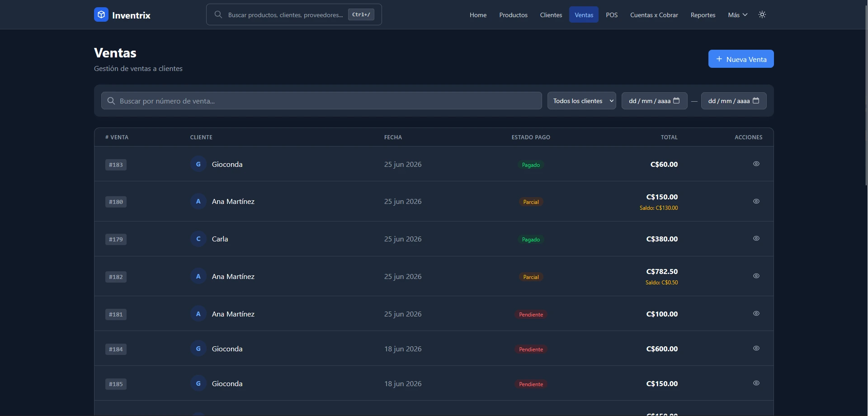View details of sale #184 via its eye icon

(756, 348)
